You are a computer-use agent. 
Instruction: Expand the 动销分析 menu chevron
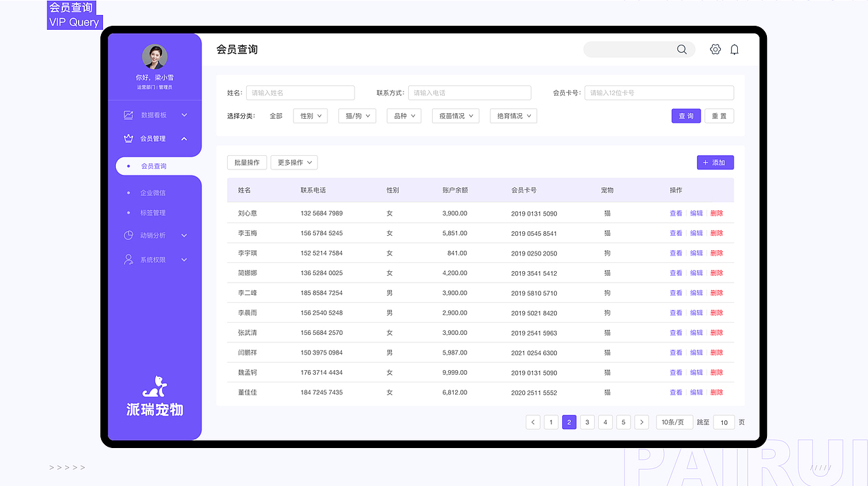pyautogui.click(x=184, y=235)
